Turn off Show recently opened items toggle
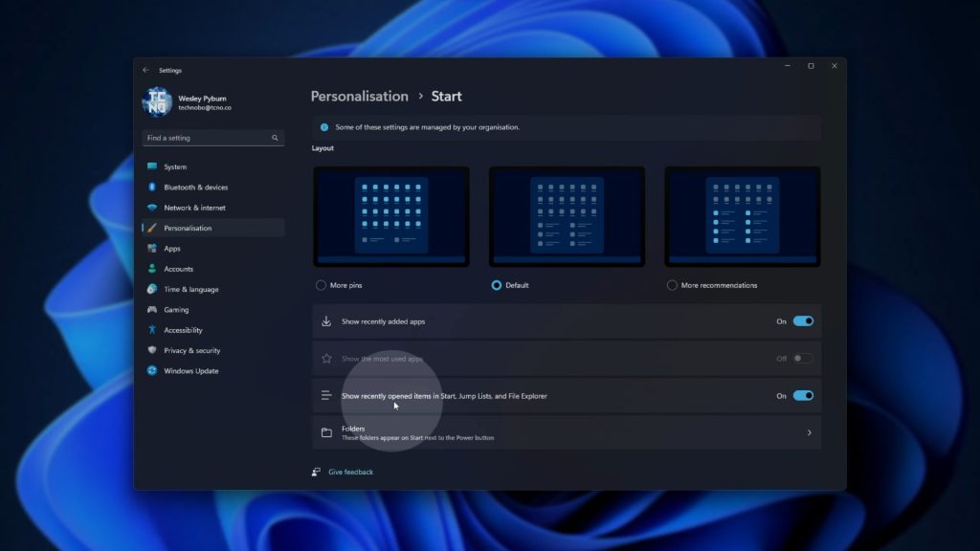980x551 pixels. click(803, 395)
